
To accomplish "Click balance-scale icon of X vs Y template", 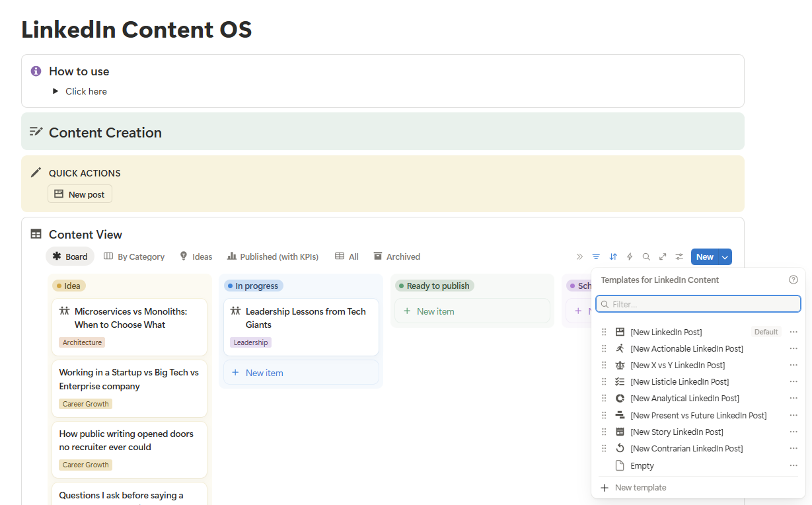I will click(620, 365).
